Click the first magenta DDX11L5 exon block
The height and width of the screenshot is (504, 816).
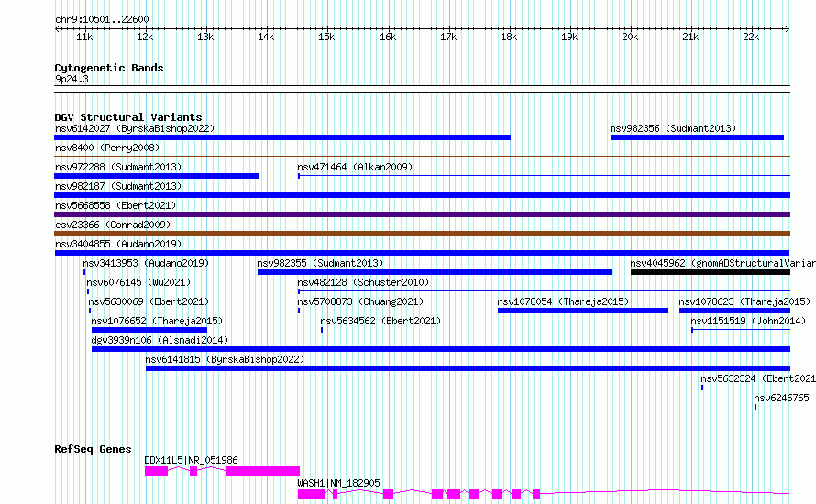point(156,471)
